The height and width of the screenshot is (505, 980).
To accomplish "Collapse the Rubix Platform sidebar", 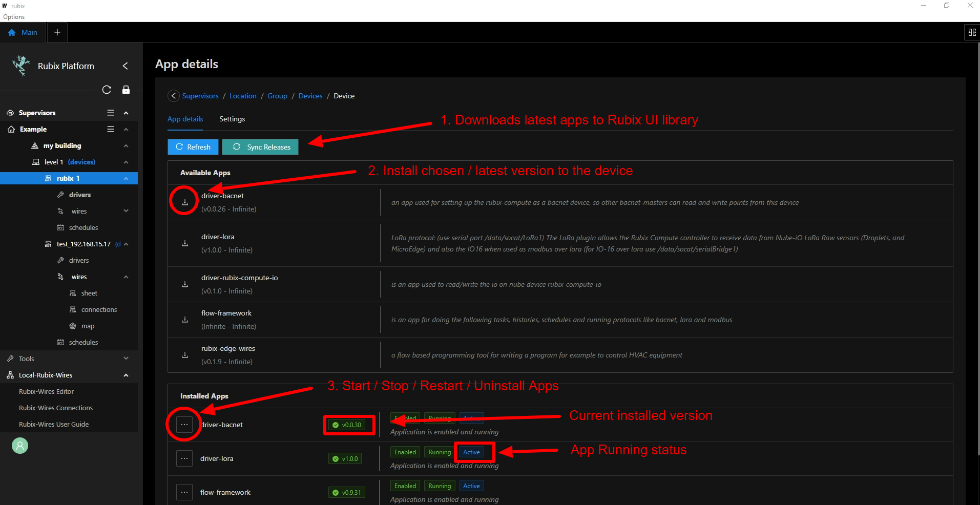I will click(x=125, y=66).
